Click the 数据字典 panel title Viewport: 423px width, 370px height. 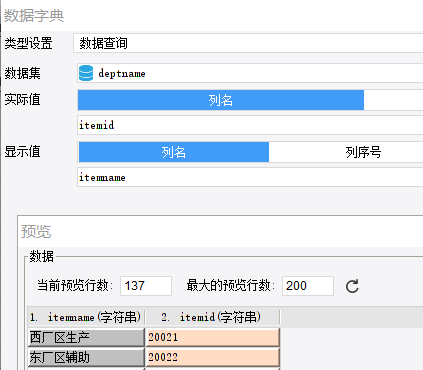coord(34,15)
